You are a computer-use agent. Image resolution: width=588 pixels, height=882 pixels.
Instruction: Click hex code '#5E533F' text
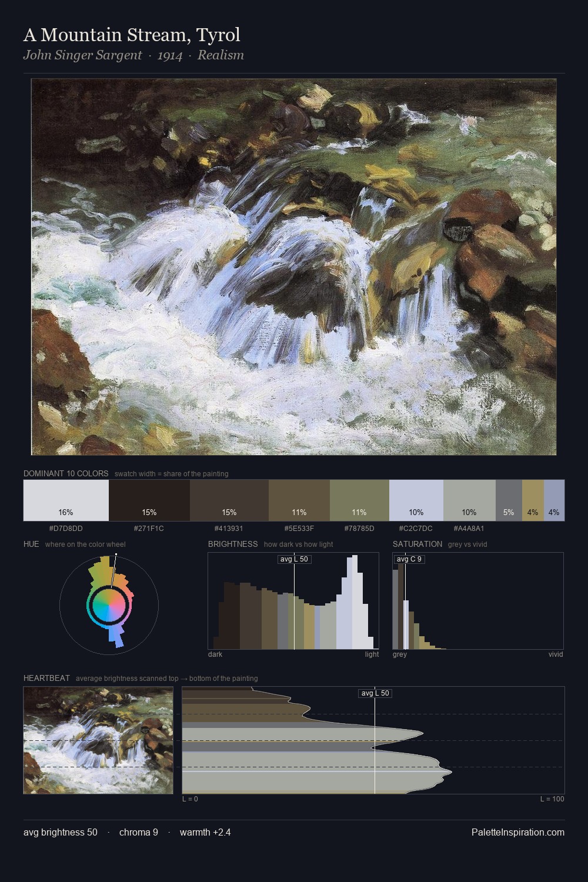pos(299,528)
